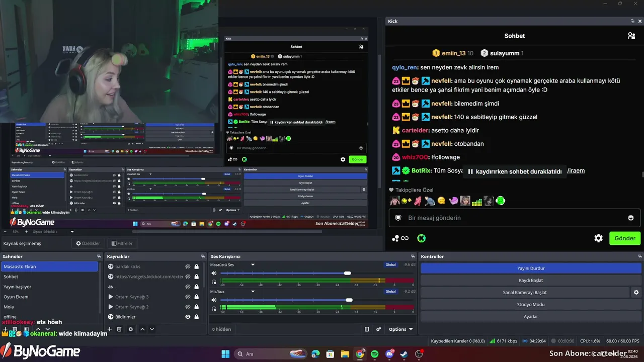The height and width of the screenshot is (362, 644).
Task: Open Masaüstü Ses dropdown arrow
Action: click(x=253, y=264)
